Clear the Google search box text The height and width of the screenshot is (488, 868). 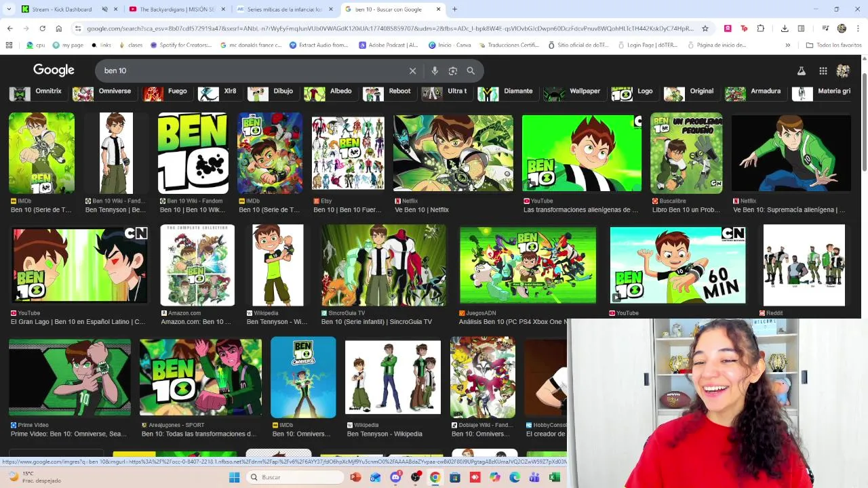click(x=412, y=70)
